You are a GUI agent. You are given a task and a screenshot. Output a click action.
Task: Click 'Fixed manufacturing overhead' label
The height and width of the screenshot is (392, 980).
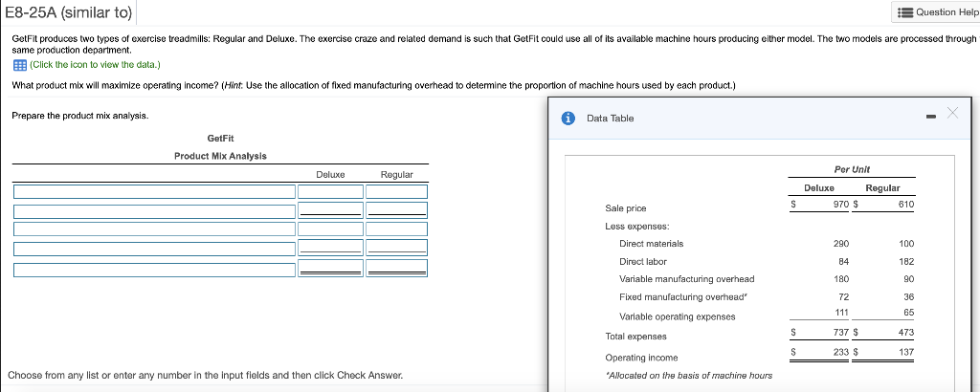click(681, 296)
